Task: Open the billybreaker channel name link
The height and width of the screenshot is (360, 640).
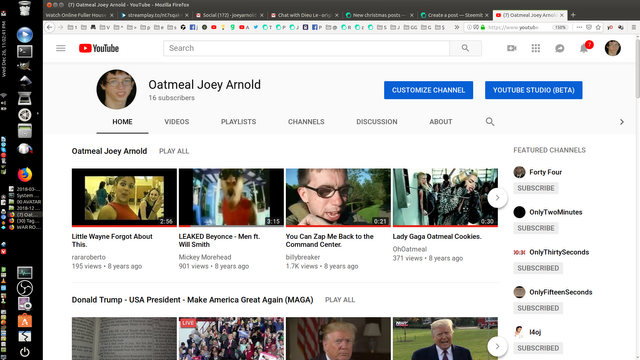Action: point(303,257)
